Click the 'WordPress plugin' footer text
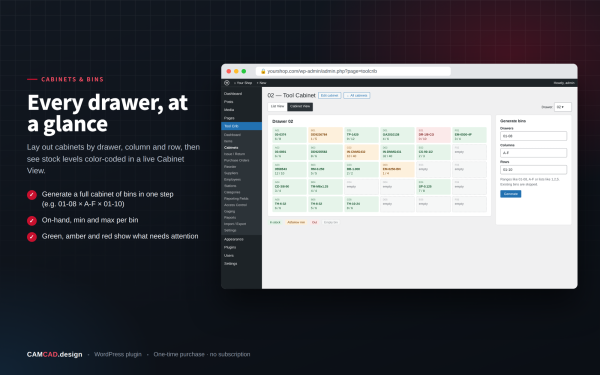 (118, 354)
